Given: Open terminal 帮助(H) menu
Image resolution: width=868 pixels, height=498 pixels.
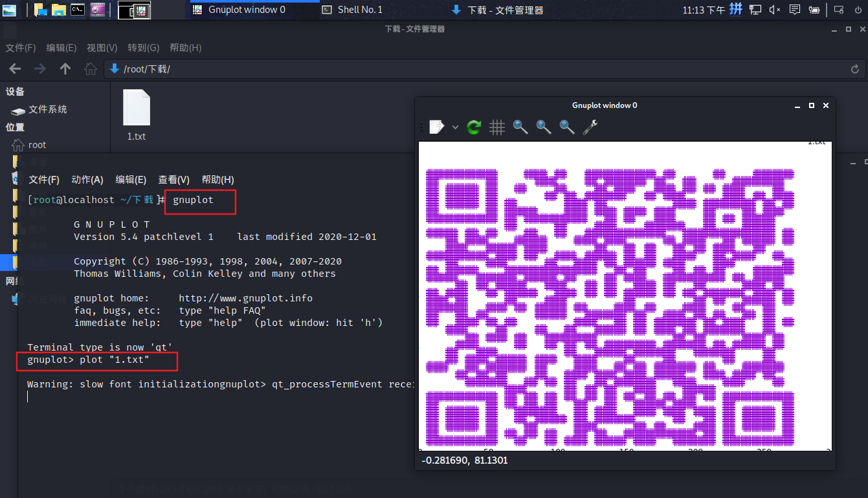Looking at the screenshot, I should click(218, 180).
